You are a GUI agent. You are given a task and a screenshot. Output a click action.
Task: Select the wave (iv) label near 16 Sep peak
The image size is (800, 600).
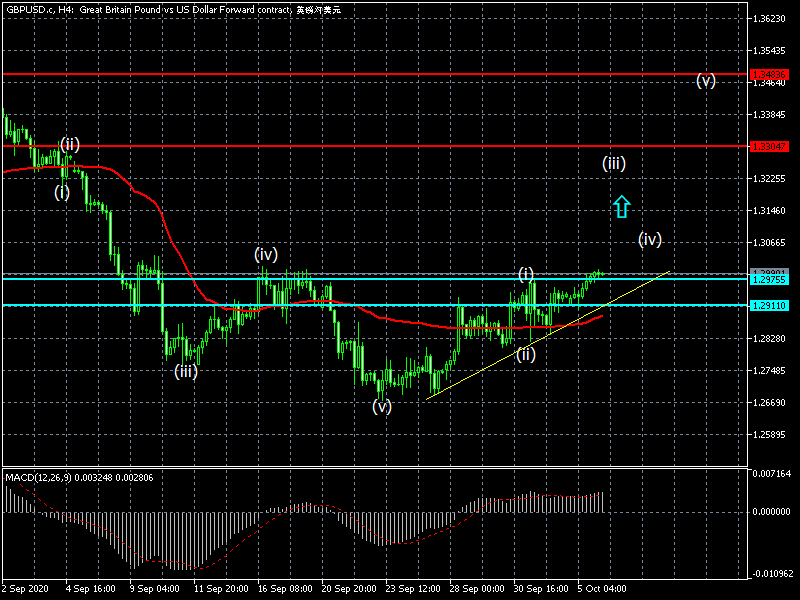(265, 254)
